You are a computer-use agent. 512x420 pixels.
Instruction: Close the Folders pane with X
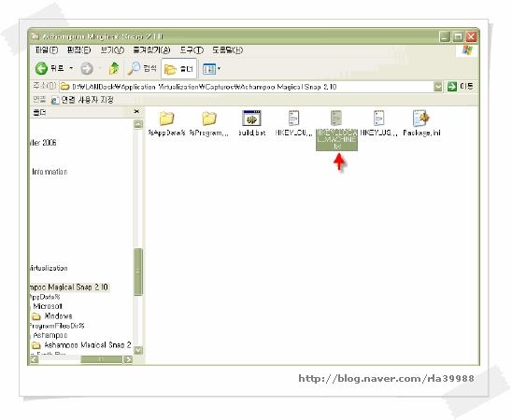136,111
